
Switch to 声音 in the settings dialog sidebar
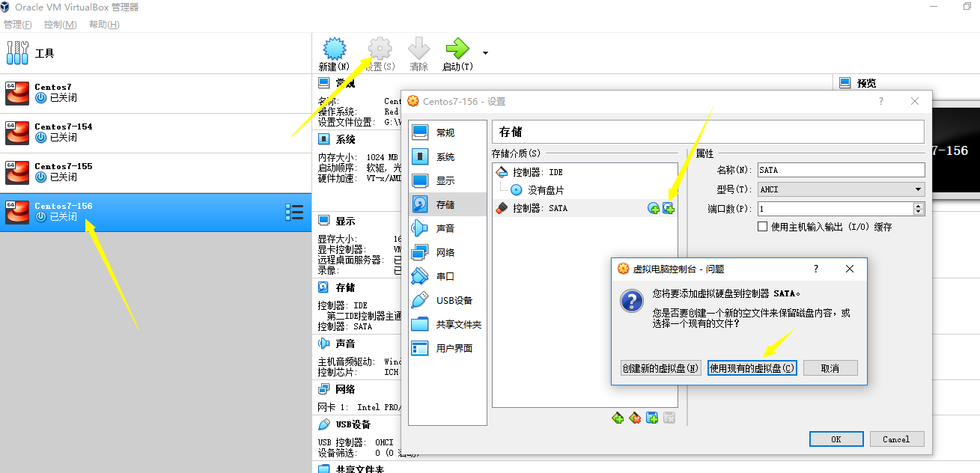[x=447, y=228]
